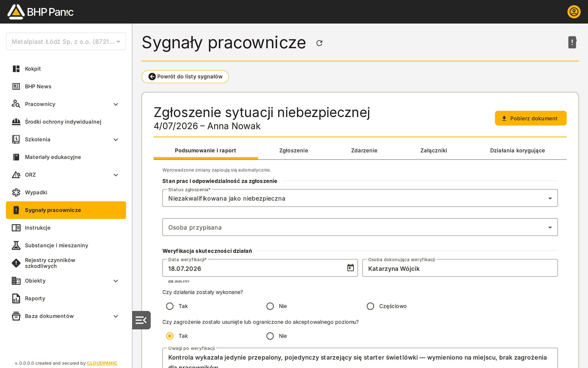Open Kokpit from the sidebar
The image size is (588, 368).
(66, 69)
